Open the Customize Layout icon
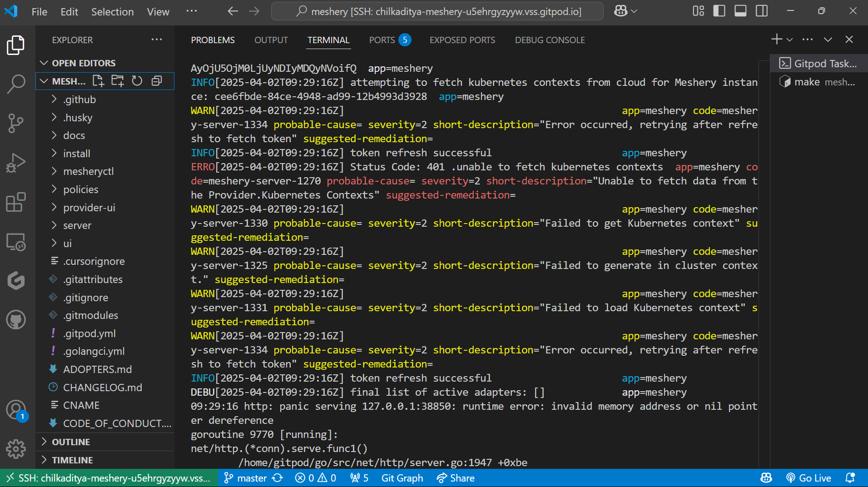This screenshot has height=487, width=868. pos(698,11)
